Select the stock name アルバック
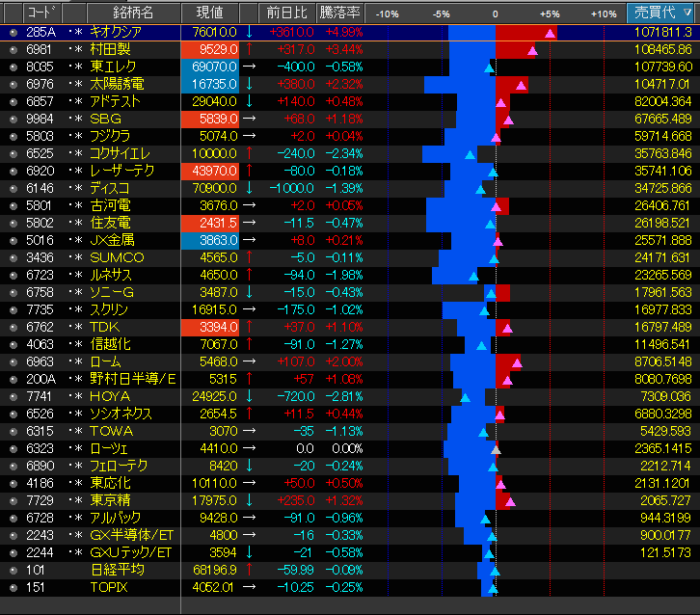The image size is (700, 615). (115, 518)
